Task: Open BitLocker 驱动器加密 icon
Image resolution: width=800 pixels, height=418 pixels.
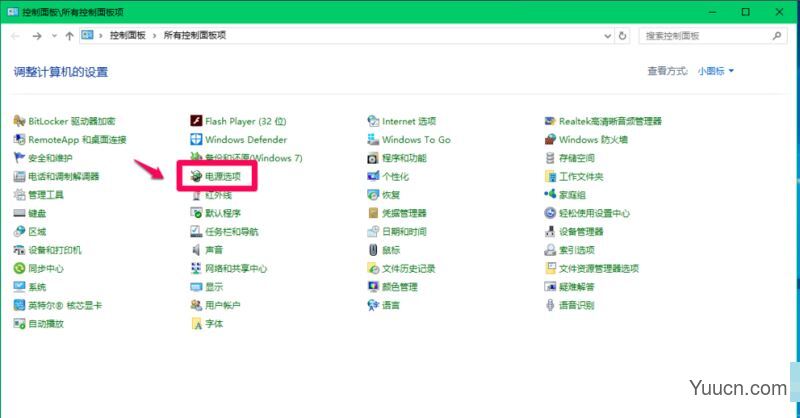Action: pyautogui.click(x=19, y=121)
